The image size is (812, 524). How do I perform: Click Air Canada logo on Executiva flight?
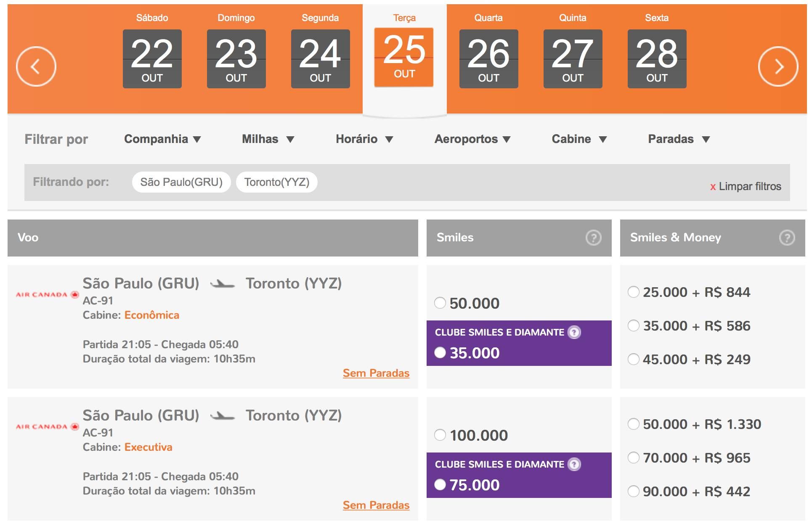coord(47,426)
